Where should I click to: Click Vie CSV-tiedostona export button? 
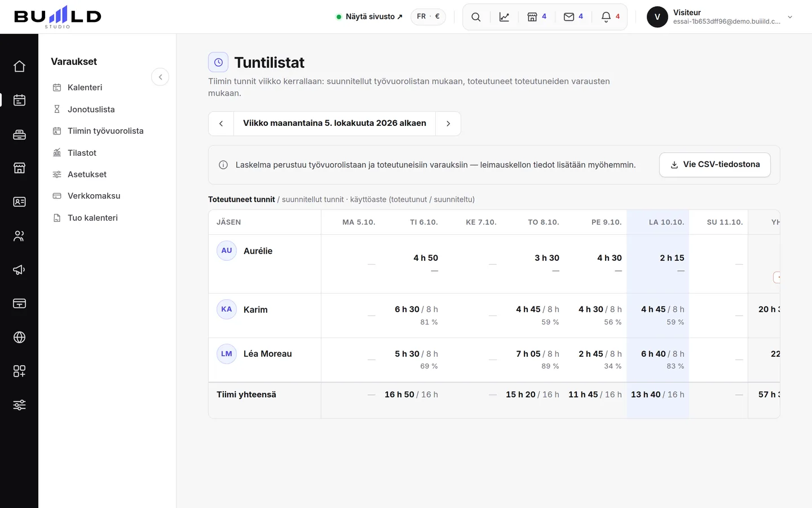point(714,165)
